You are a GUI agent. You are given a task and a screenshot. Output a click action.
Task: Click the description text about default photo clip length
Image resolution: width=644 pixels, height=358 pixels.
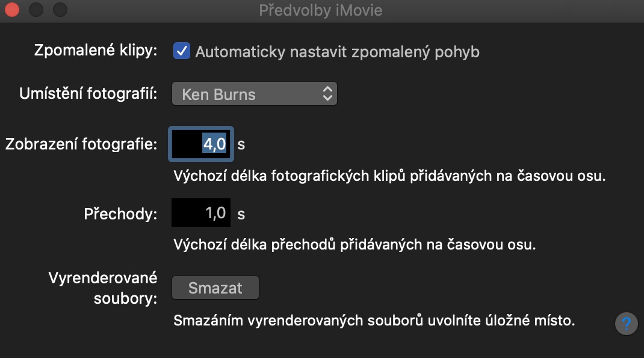pyautogui.click(x=389, y=177)
